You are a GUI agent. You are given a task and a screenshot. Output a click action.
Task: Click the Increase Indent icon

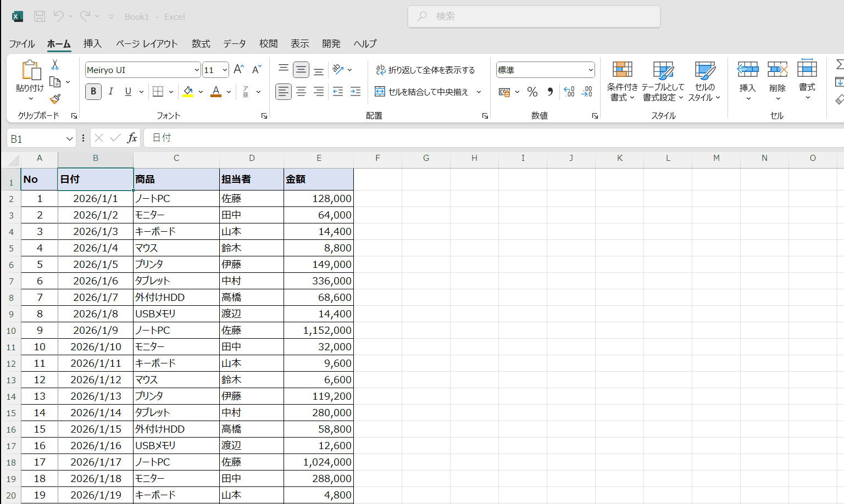[356, 92]
